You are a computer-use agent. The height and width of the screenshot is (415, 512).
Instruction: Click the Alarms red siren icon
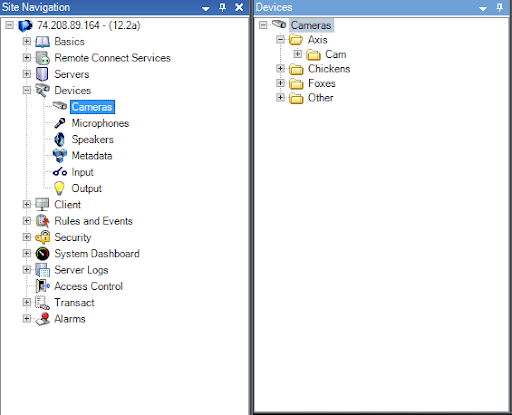pos(43,319)
